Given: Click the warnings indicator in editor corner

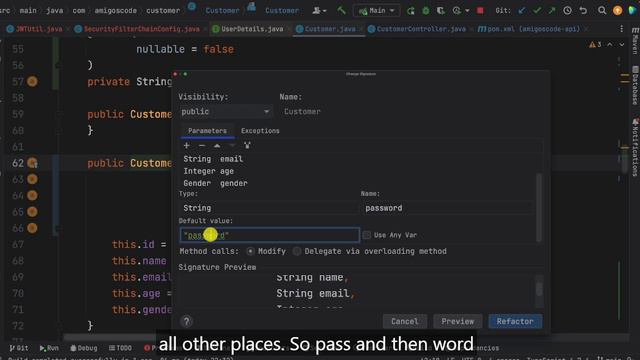Looking at the screenshot, I should (595, 44).
